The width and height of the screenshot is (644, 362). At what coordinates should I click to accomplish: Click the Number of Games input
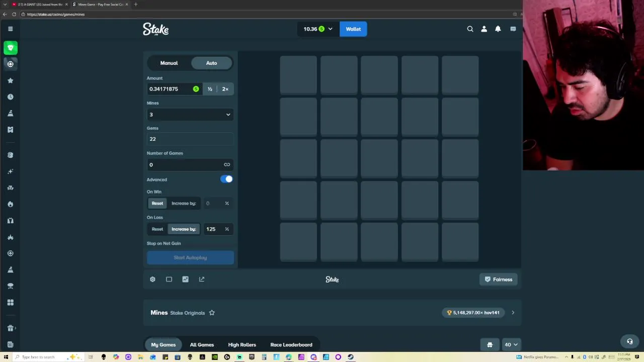pos(190,164)
